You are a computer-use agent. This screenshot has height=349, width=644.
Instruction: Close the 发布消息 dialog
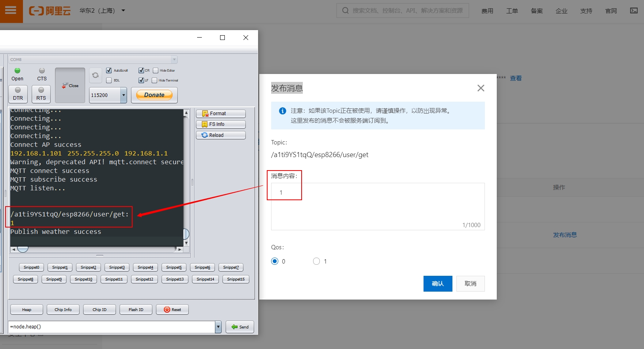[481, 88]
